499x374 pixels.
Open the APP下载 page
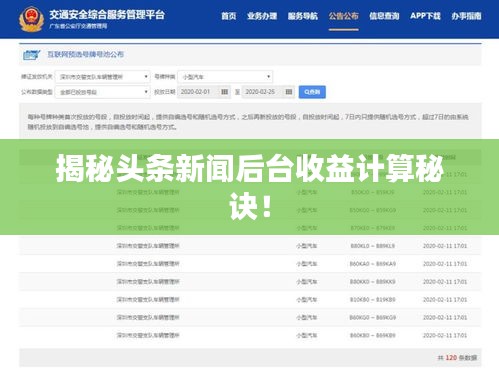(425, 16)
